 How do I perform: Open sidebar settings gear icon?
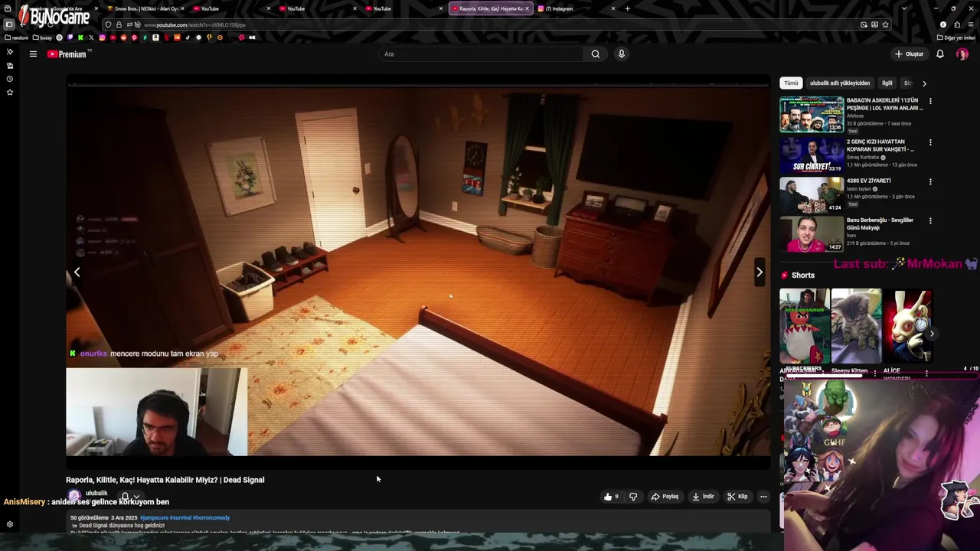(x=10, y=524)
